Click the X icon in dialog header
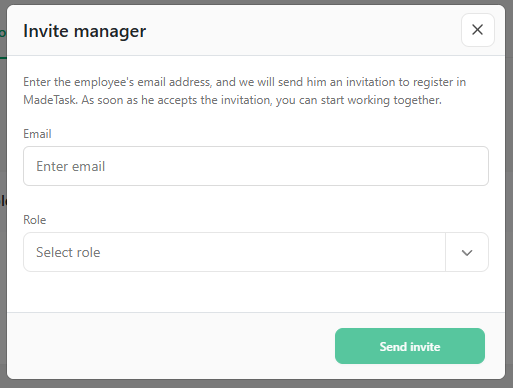This screenshot has width=513, height=388. (x=477, y=30)
